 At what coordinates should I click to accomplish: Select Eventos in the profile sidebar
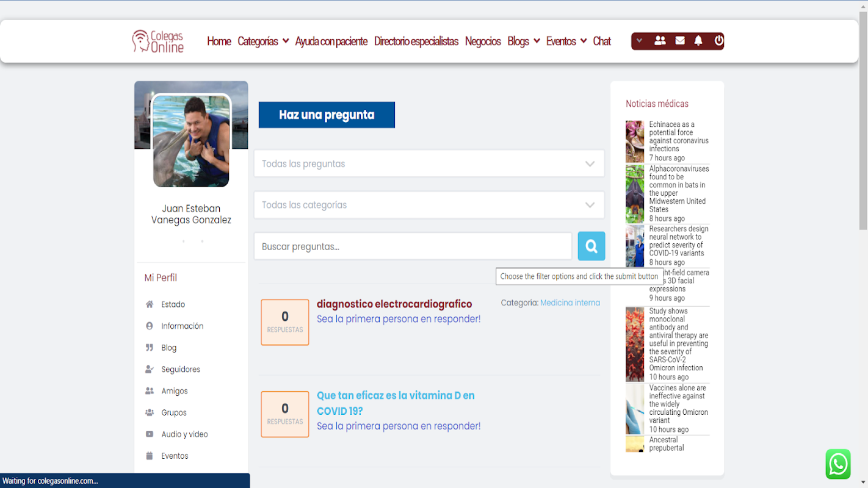click(175, 456)
